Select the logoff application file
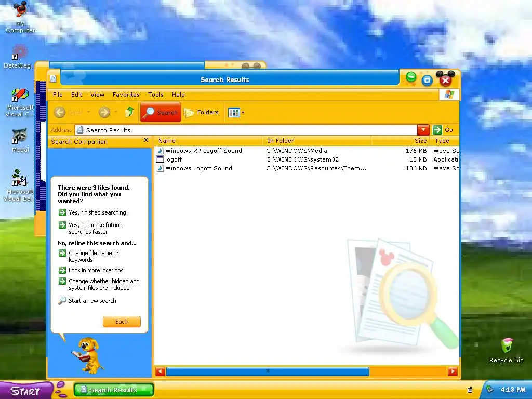Image resolution: width=532 pixels, height=399 pixels. (174, 159)
